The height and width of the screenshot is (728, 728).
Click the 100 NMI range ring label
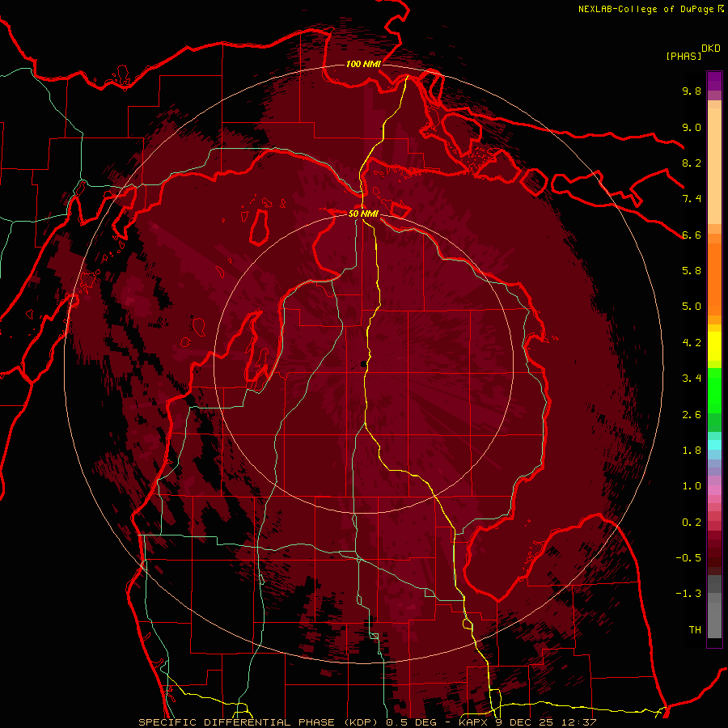coord(363,64)
